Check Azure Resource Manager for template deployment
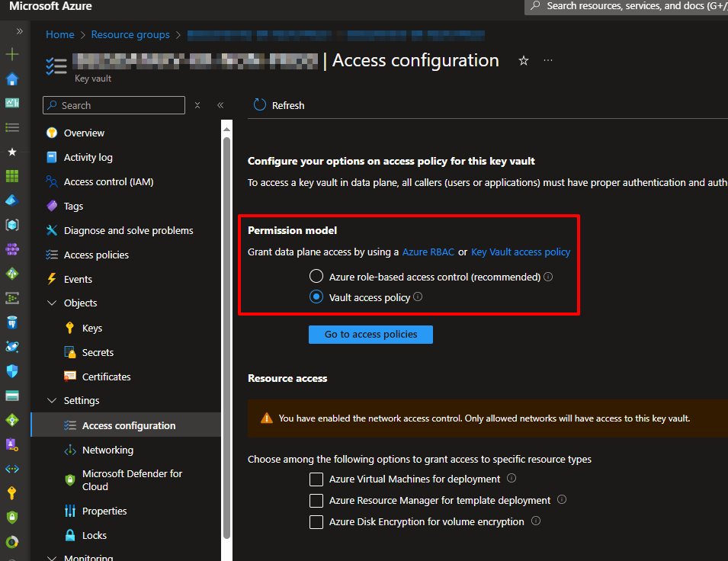 pyautogui.click(x=316, y=501)
